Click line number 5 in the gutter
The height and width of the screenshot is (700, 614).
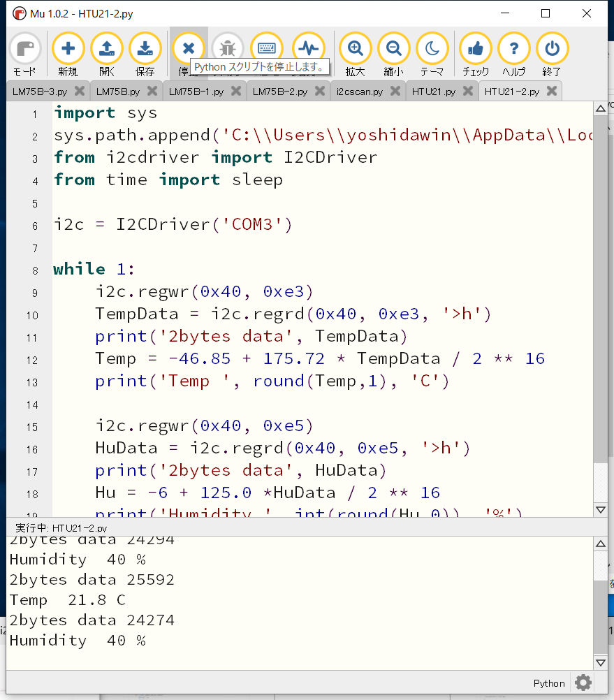pos(35,204)
